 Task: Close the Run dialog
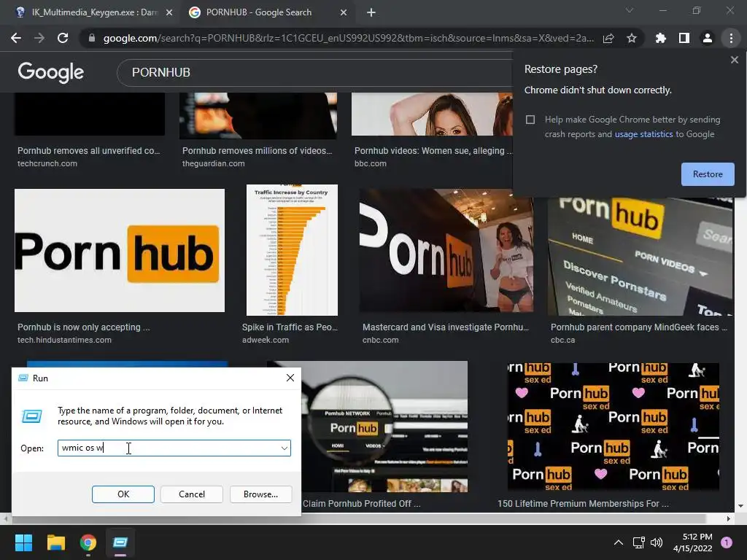(x=290, y=378)
